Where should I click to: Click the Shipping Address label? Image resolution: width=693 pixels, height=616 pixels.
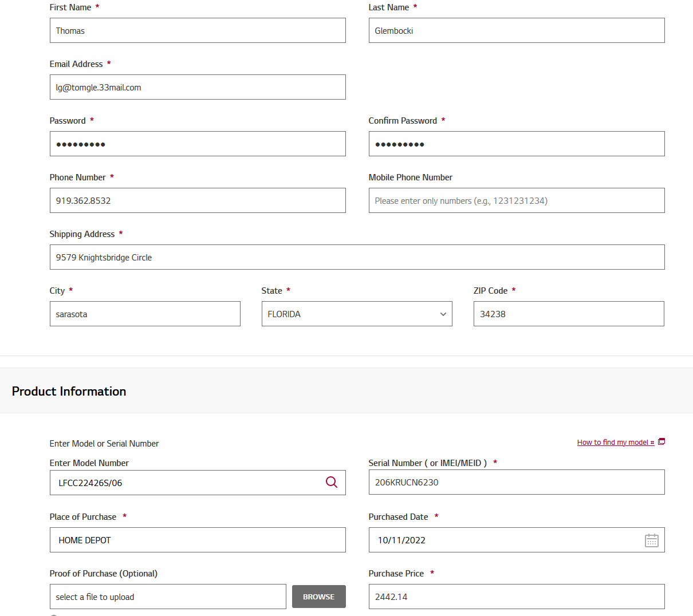pyautogui.click(x=82, y=234)
